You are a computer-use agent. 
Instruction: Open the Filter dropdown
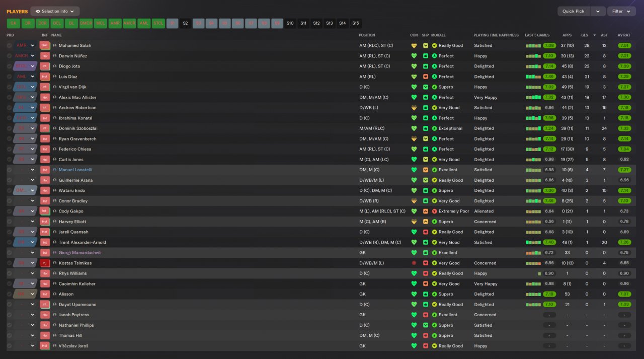click(x=621, y=11)
